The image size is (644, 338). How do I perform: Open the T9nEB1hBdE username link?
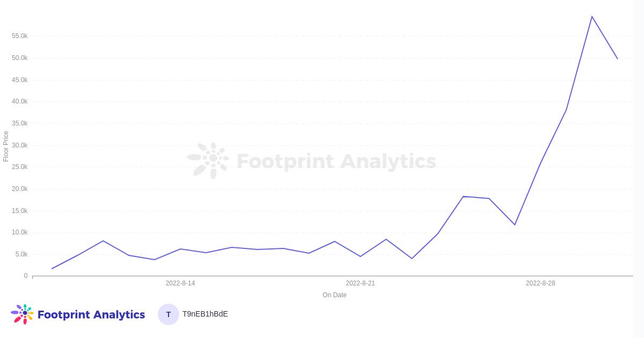205,314
